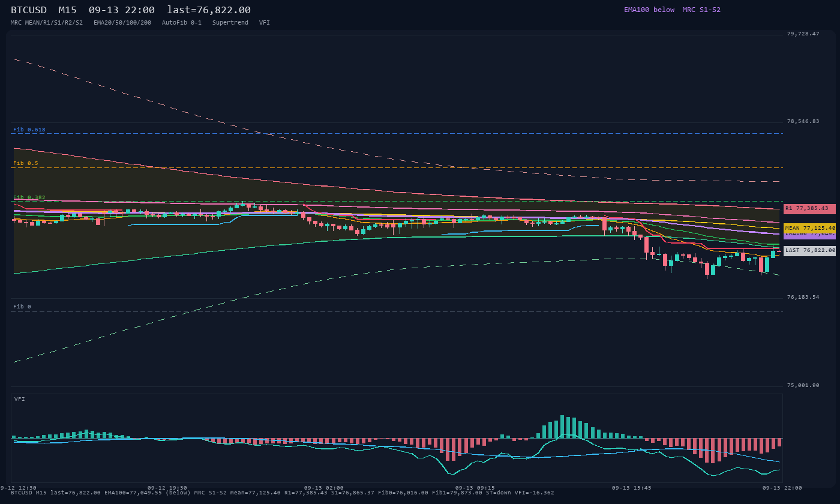This screenshot has height=504, width=840.
Task: Click the LAST 76,822.00 price tag
Action: tap(809, 251)
